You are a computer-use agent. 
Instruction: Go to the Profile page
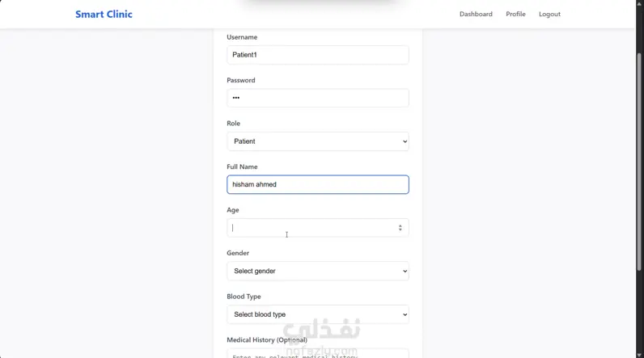coord(515,15)
